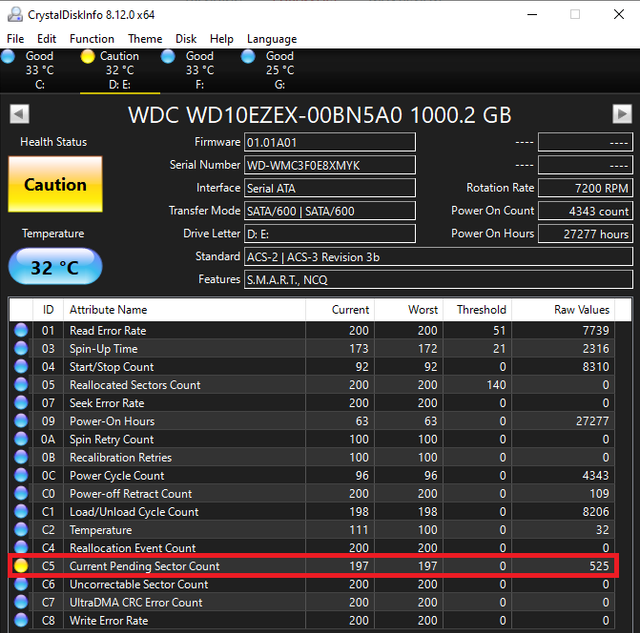Open the Edit menu
640x633 pixels.
click(46, 39)
